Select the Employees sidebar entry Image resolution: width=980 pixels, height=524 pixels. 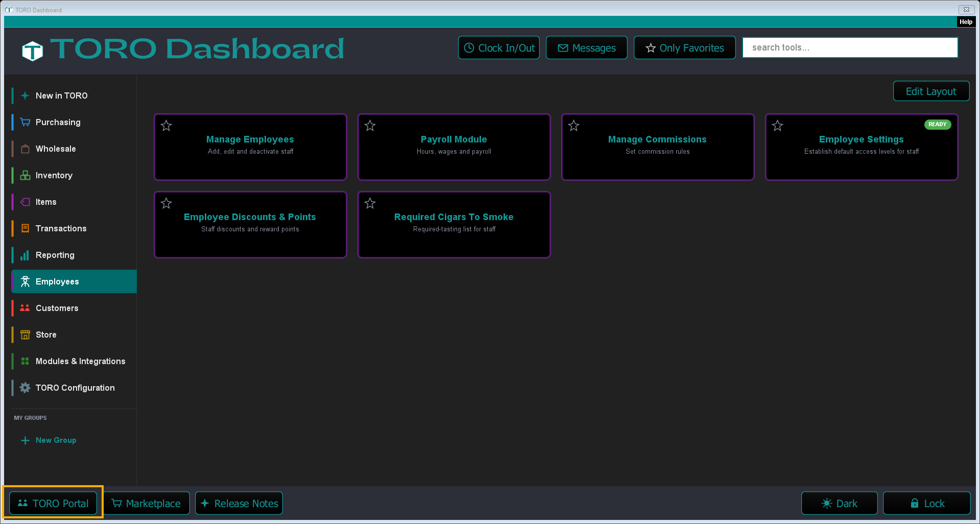pyautogui.click(x=74, y=281)
